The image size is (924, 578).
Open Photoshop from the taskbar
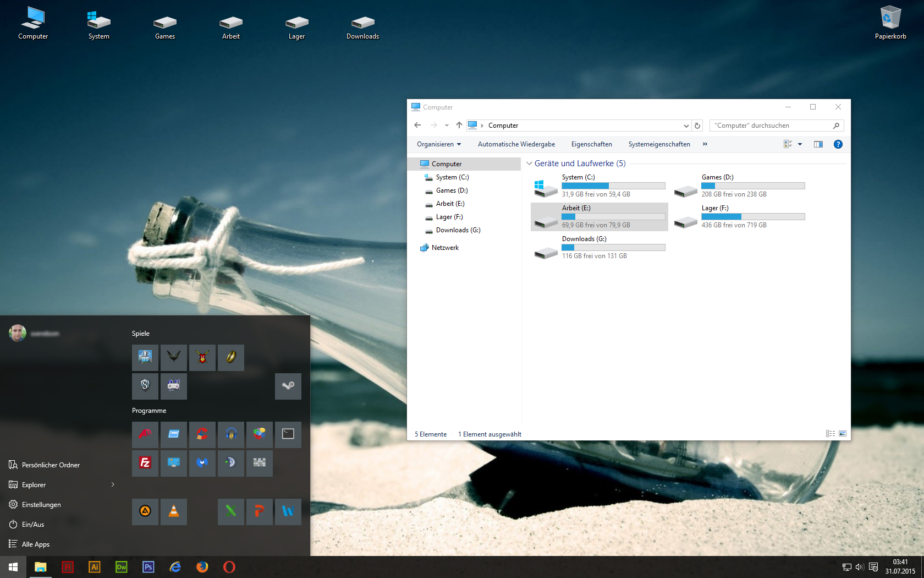(148, 567)
